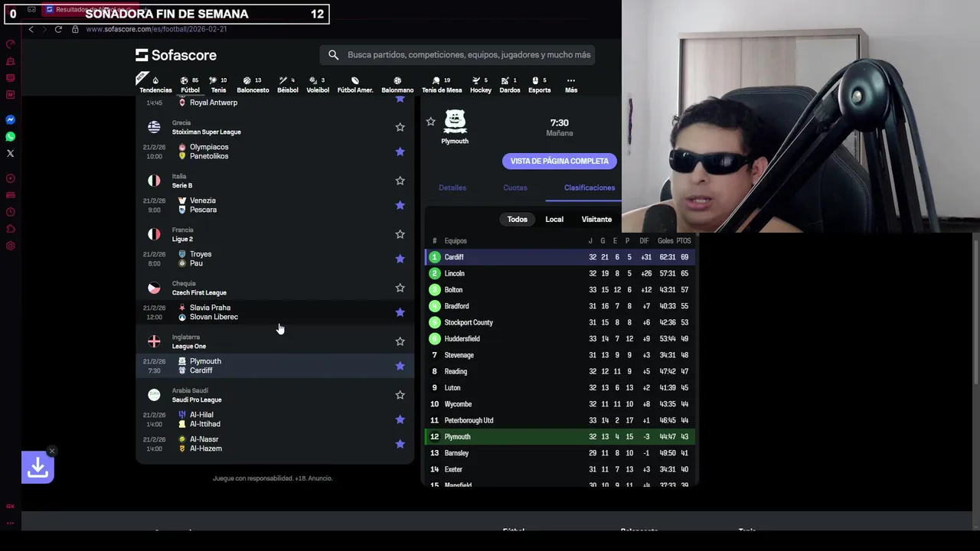Click the sofascore.com address bar URL
This screenshot has height=551, width=980.
(x=156, y=29)
